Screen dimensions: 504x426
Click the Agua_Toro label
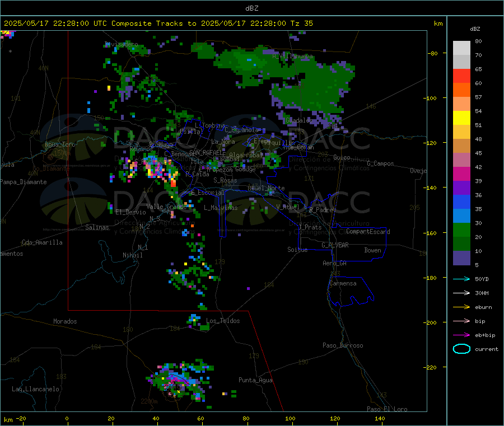60,144
